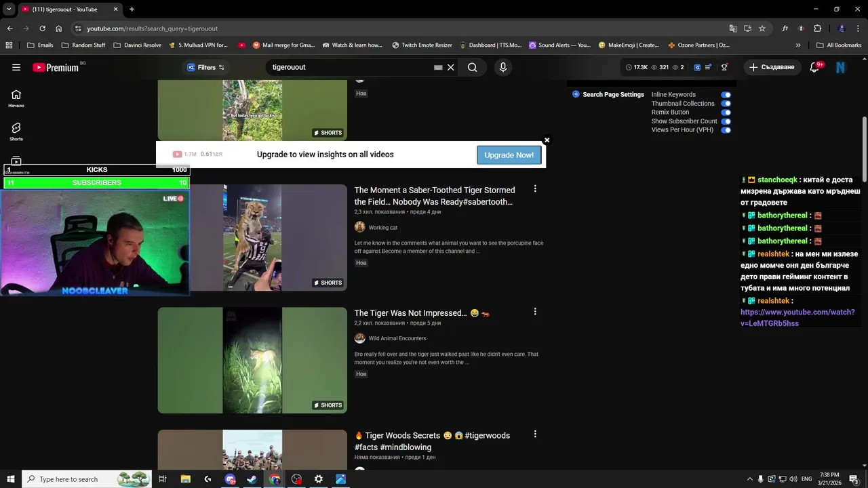Open browser home page button
The image size is (868, 488).
(x=58, y=28)
